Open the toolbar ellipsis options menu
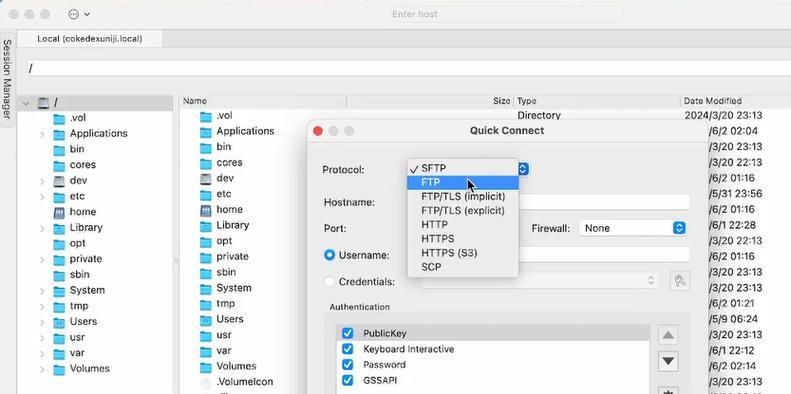This screenshot has width=791, height=394. pyautogui.click(x=79, y=14)
